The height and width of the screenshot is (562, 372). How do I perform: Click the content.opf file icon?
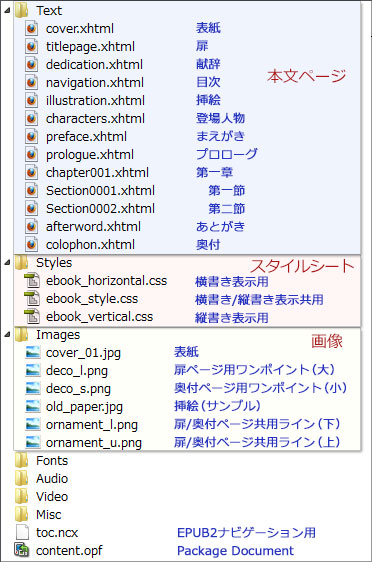pos(22,550)
